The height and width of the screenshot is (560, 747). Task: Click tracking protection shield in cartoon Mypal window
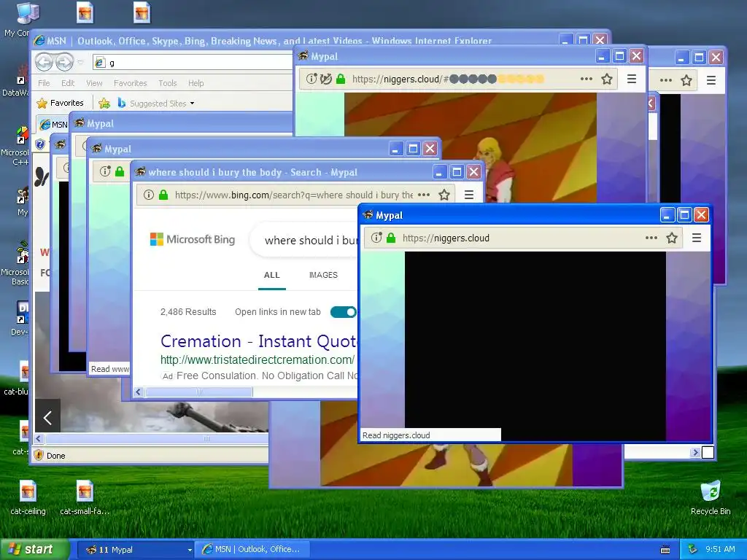pos(326,79)
